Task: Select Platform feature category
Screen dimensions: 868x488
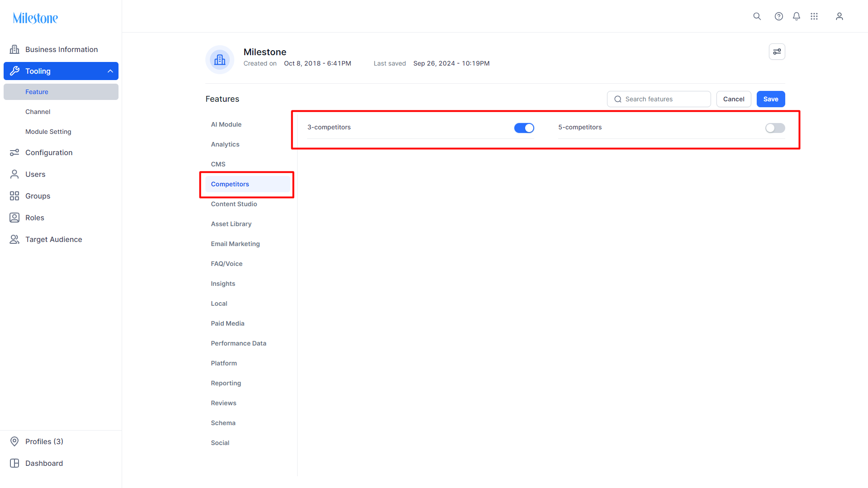Action: pyautogui.click(x=248, y=363)
